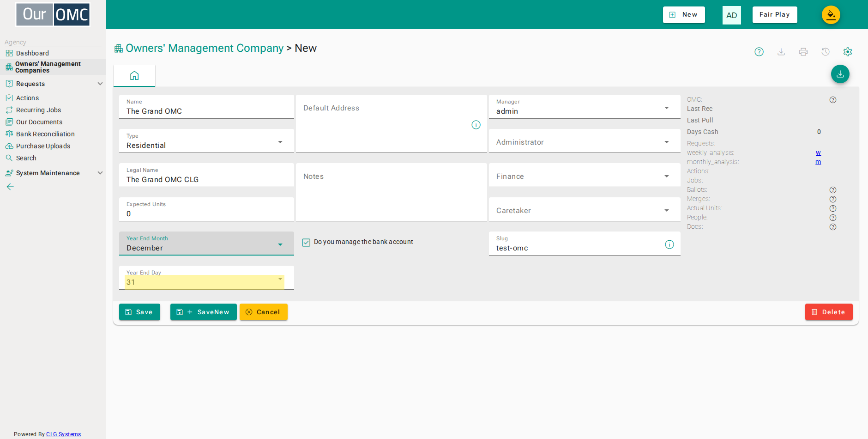868x439 pixels.
Task: Click the print icon in page toolbar
Action: coord(803,52)
